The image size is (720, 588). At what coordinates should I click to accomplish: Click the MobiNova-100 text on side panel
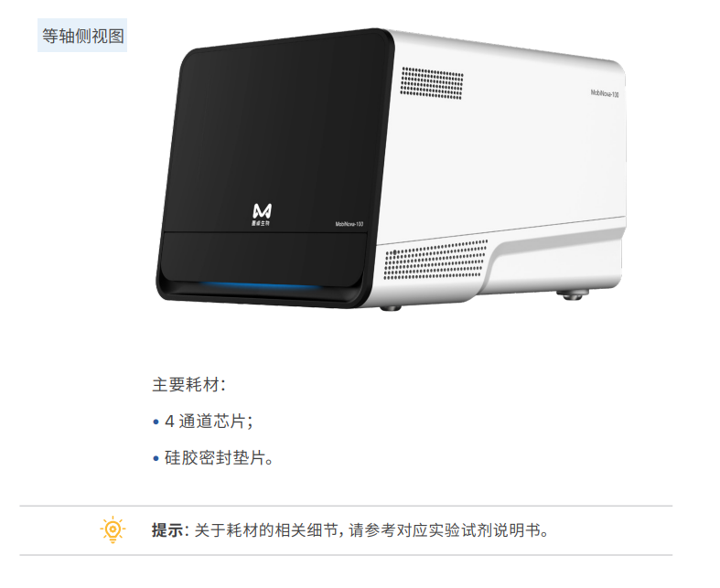point(605,93)
